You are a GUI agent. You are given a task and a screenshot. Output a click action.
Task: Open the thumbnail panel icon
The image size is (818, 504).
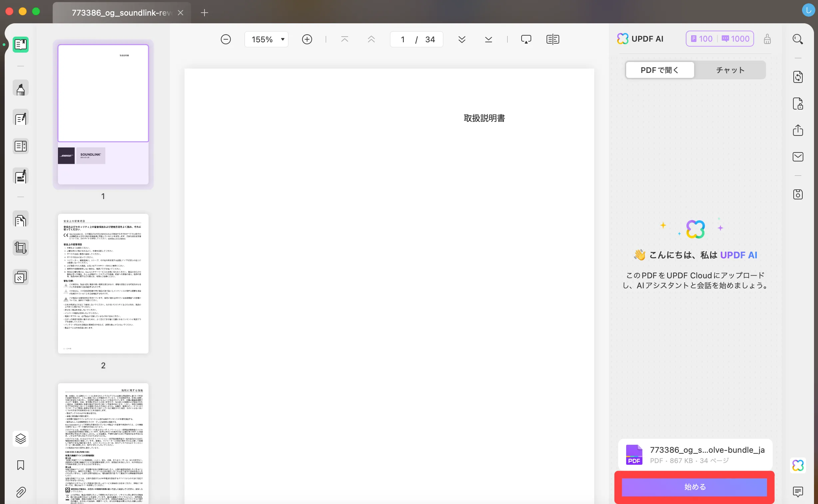20,44
